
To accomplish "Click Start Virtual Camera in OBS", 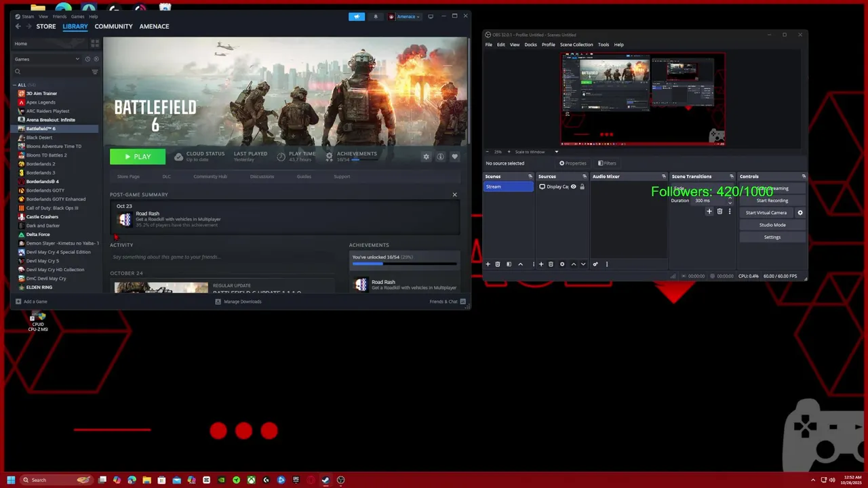I will click(x=766, y=213).
